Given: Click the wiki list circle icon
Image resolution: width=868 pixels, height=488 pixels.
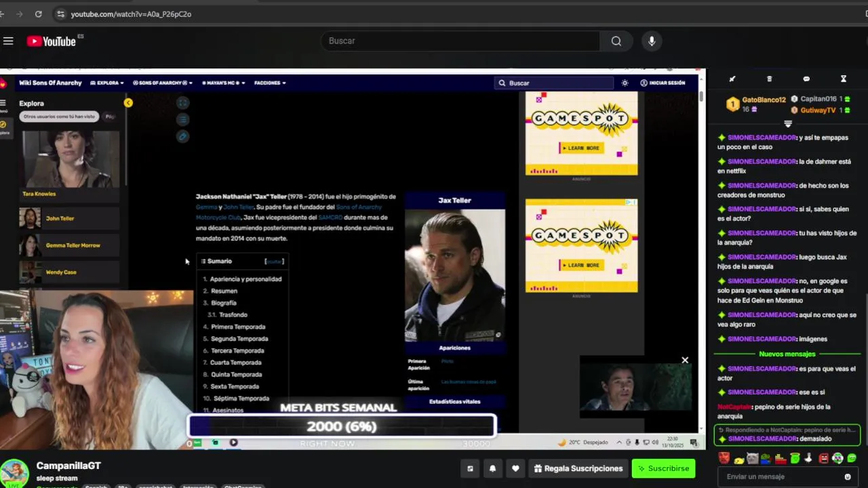Looking at the screenshot, I should coord(182,119).
